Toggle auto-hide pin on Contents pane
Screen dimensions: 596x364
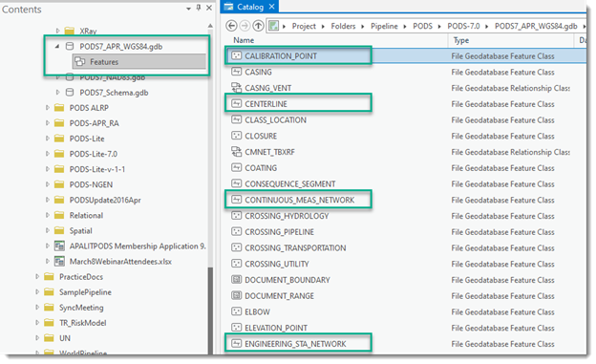199,8
